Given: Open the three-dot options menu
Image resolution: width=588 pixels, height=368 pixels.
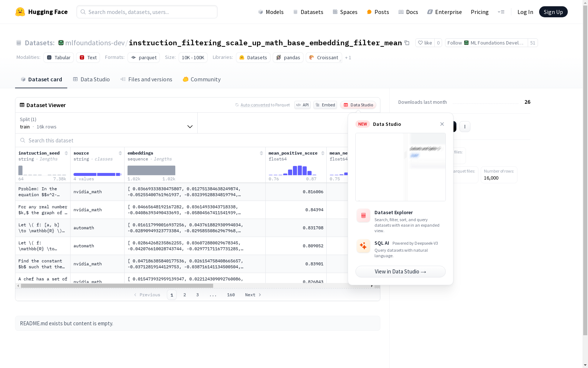Looking at the screenshot, I should [x=465, y=127].
